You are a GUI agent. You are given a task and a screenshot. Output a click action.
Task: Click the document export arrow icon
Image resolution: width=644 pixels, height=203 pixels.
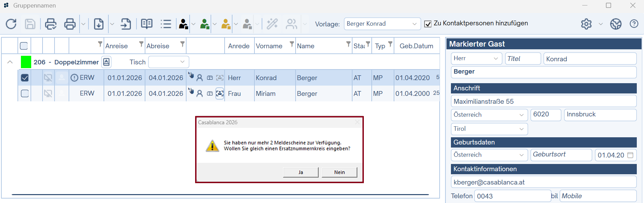pyautogui.click(x=126, y=24)
